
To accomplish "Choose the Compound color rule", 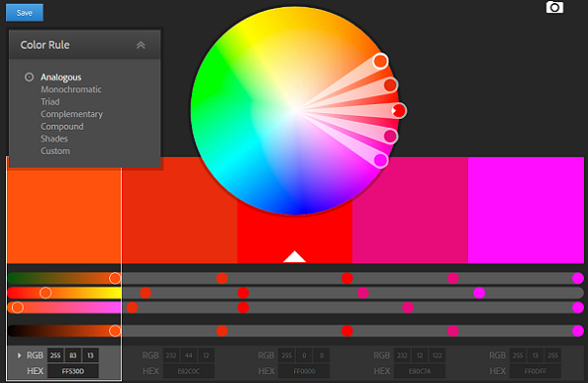I will (62, 127).
